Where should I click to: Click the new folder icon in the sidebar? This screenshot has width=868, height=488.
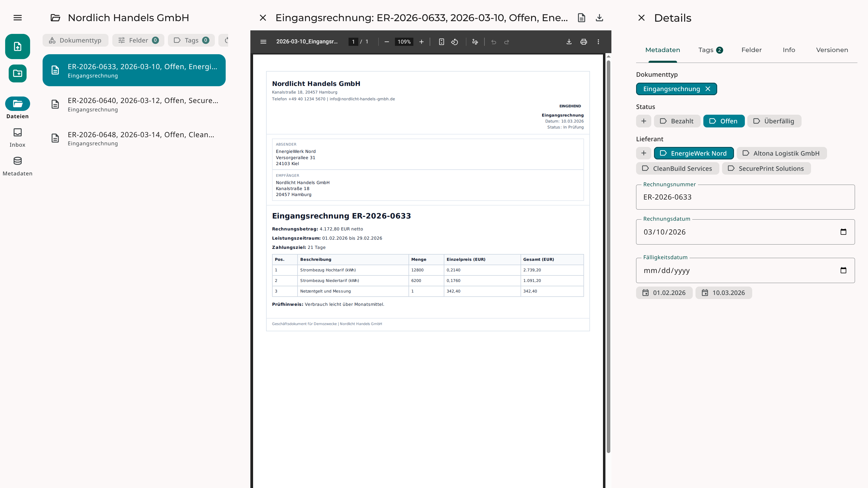point(17,73)
